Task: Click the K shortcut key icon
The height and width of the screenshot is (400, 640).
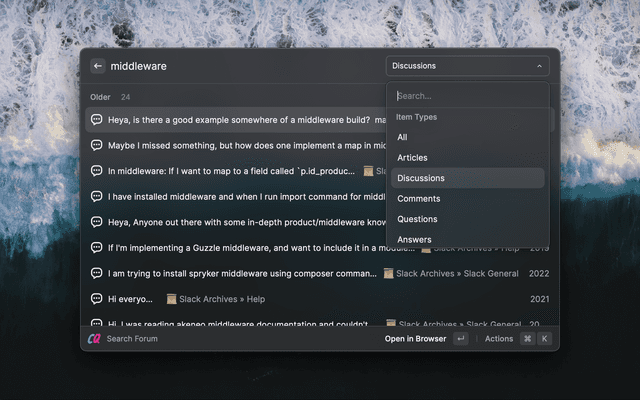Action: pyautogui.click(x=545, y=339)
